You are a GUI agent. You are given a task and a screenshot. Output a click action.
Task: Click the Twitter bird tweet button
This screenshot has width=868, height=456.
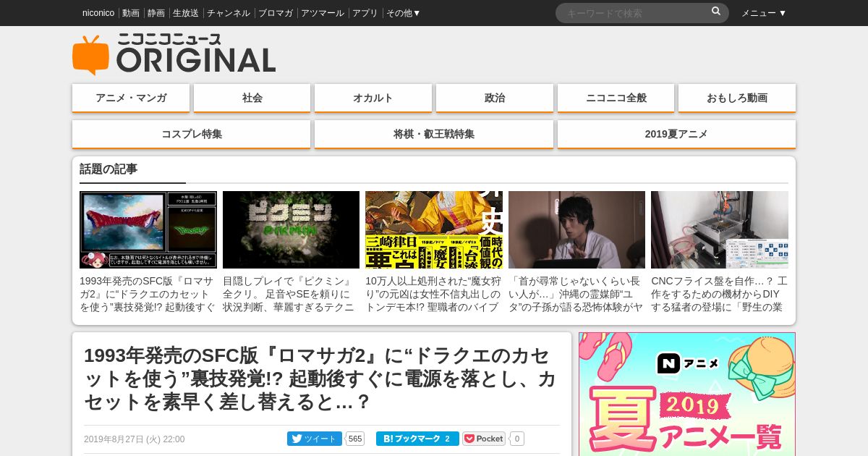pyautogui.click(x=315, y=439)
